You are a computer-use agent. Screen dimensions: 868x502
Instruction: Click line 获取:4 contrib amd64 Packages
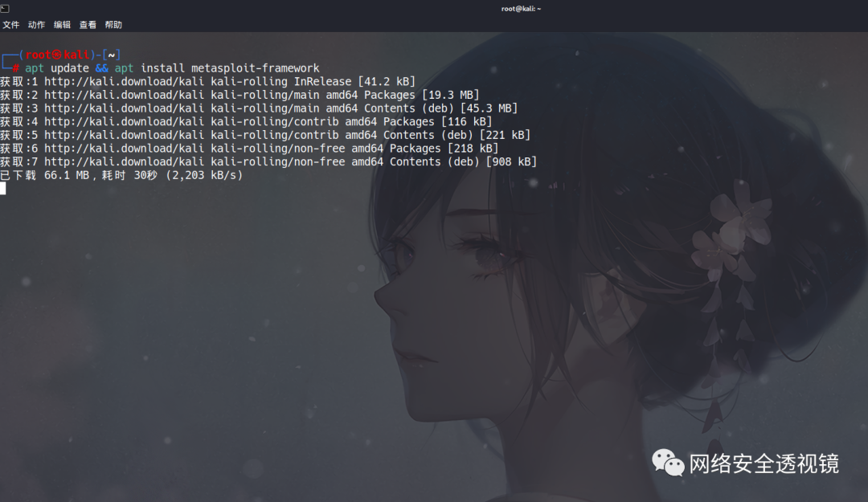[x=247, y=122]
